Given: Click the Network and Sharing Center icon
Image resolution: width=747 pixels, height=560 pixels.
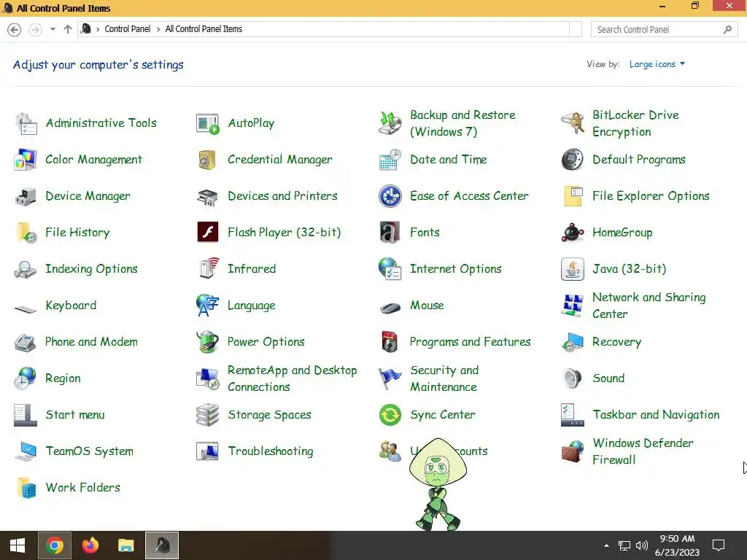Looking at the screenshot, I should click(x=573, y=306).
